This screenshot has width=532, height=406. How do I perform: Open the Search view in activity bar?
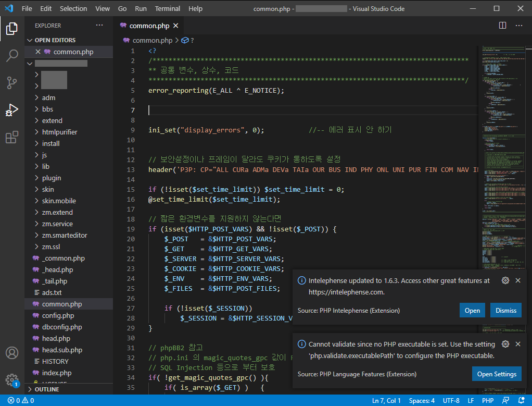[x=12, y=55]
